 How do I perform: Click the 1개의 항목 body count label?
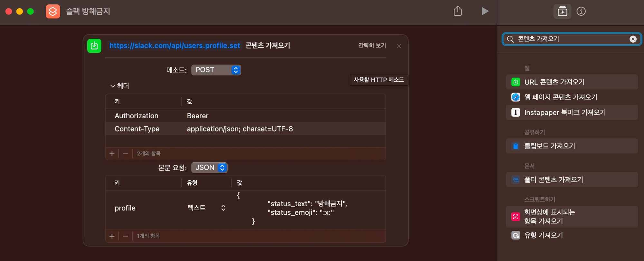[148, 236]
